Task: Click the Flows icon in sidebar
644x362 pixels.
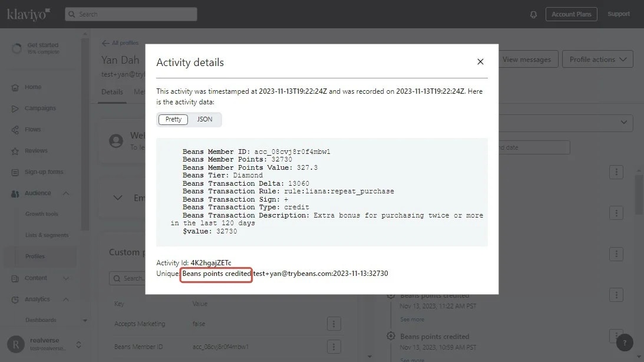Action: coord(15,130)
